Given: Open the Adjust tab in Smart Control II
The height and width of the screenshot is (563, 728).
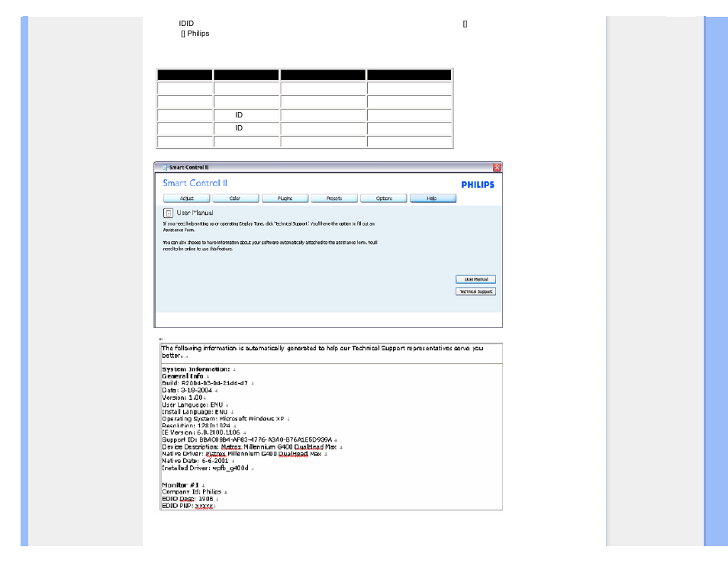Looking at the screenshot, I should coord(187,198).
